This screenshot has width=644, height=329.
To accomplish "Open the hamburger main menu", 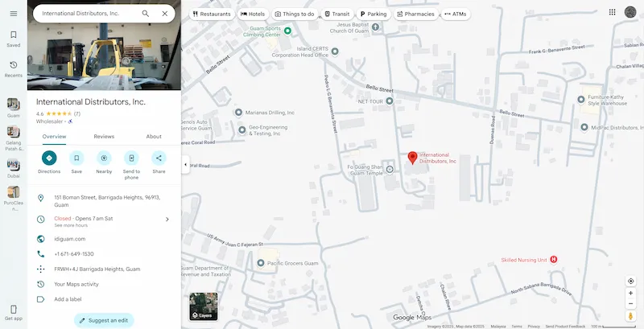I will click(x=14, y=14).
